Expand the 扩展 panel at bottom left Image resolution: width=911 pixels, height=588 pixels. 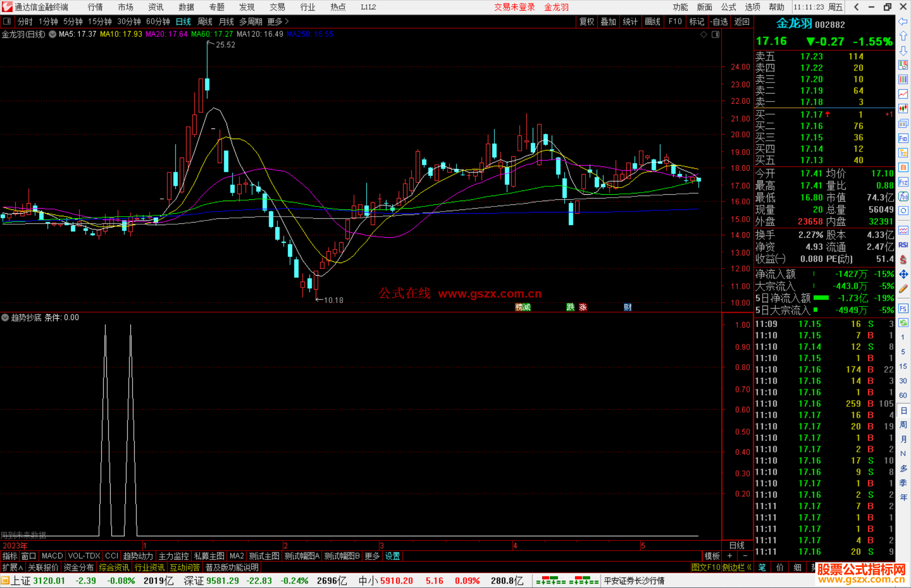tap(13, 567)
